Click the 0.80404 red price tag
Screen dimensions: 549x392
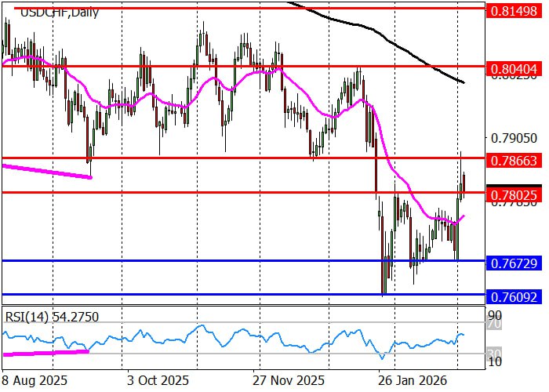click(513, 69)
